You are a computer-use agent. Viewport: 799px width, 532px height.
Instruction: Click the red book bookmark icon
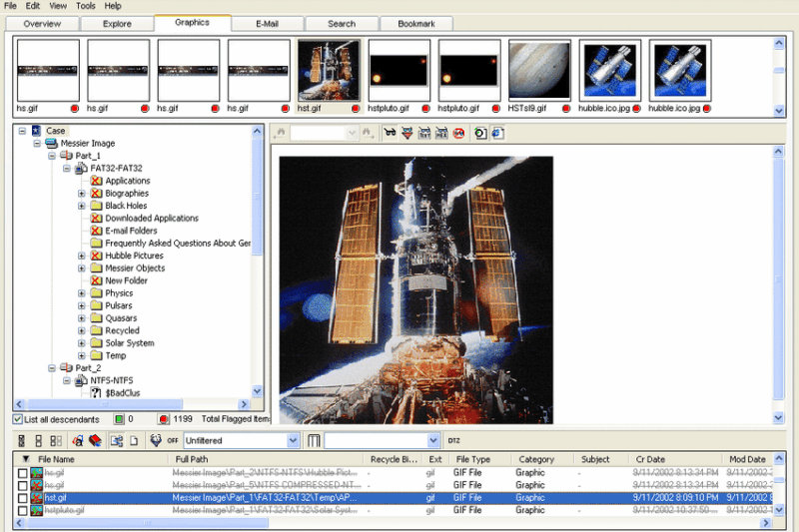coord(95,440)
